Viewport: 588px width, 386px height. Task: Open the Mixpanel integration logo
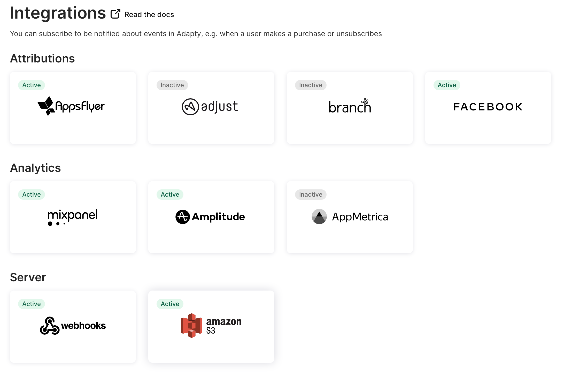[x=73, y=217]
